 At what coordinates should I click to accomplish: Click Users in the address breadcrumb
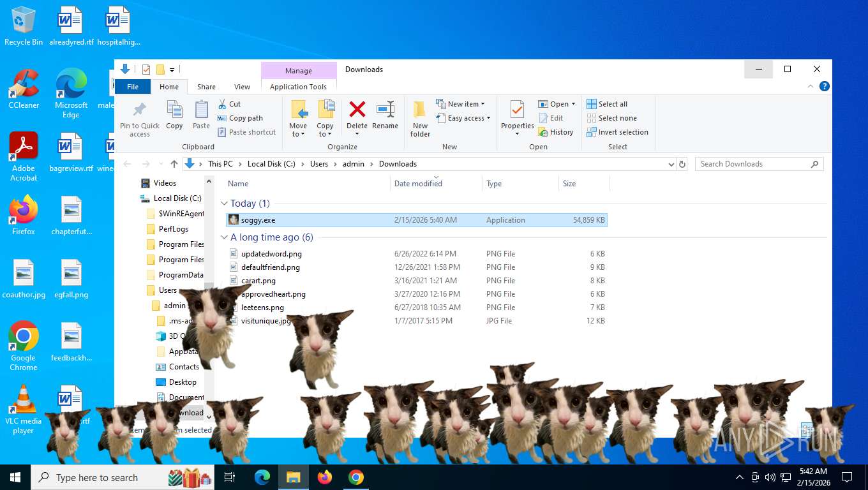tap(319, 164)
